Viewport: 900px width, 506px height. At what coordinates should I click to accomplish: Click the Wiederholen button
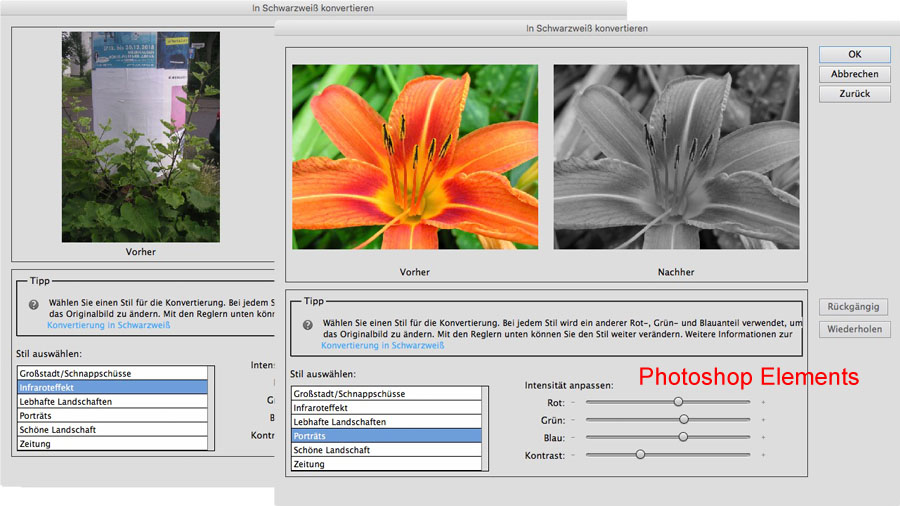(854, 329)
